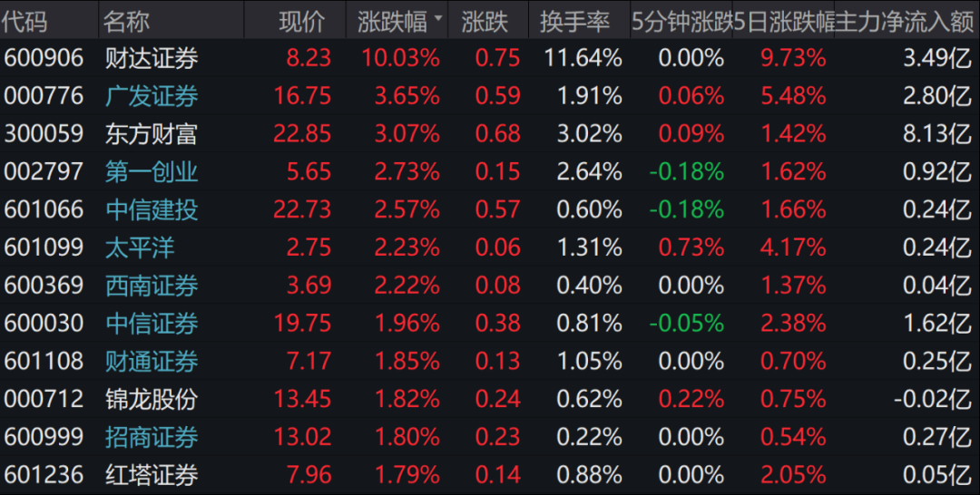980x495 pixels.
Task: Open the 财达证券 stock row
Action: [x=152, y=59]
